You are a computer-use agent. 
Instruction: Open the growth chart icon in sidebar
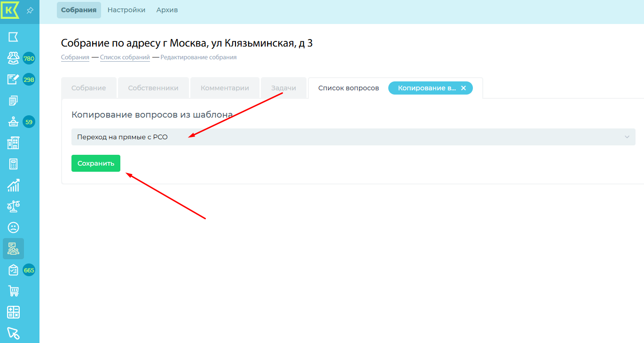(x=13, y=185)
